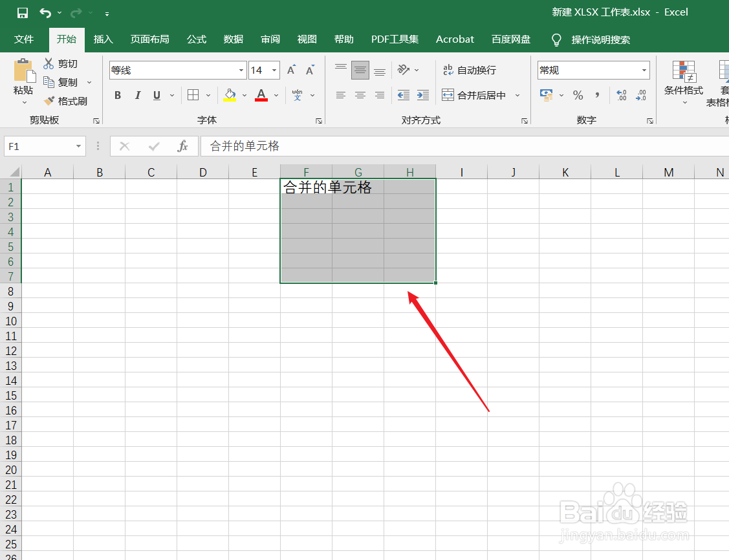Click the 自动换行 wrap text button
The width and height of the screenshot is (729, 560).
tap(470, 70)
